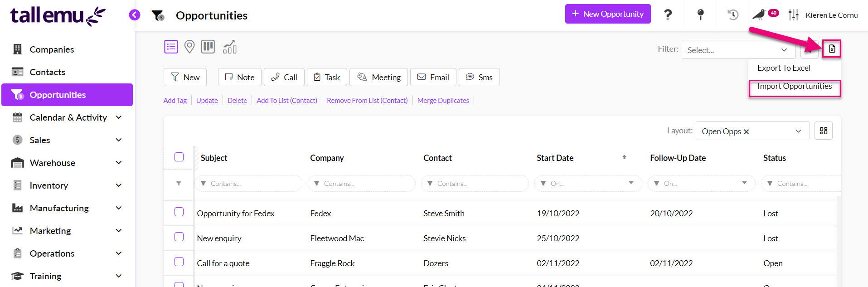Remove Open Opps layout with X
The height and width of the screenshot is (287, 868).
746,131
